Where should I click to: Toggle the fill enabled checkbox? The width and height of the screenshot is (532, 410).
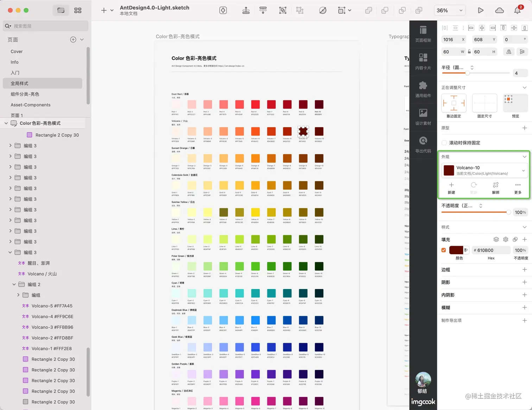444,250
